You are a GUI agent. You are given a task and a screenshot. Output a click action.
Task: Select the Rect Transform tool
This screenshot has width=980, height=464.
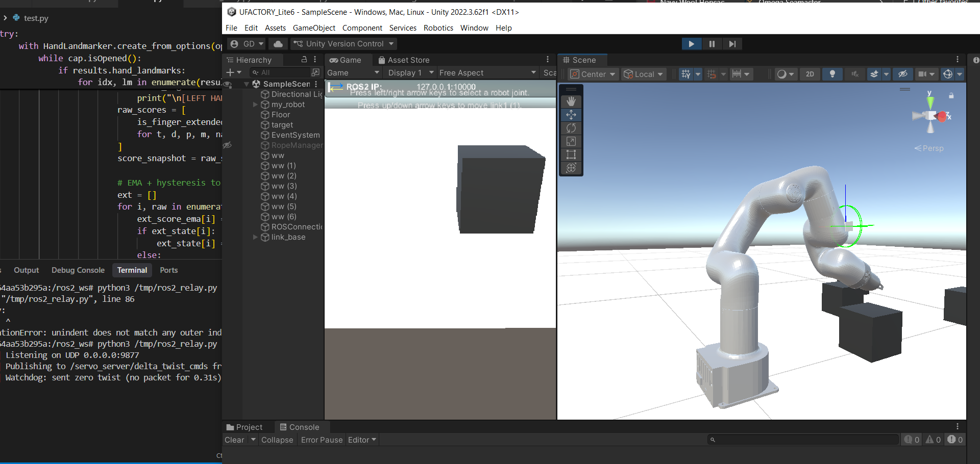coord(571,154)
